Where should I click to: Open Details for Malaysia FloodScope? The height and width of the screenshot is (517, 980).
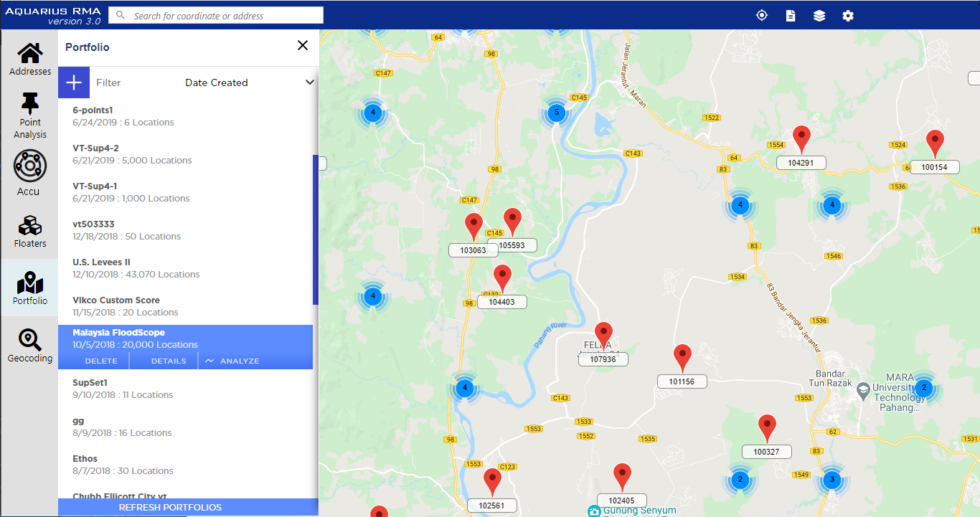[x=169, y=361]
